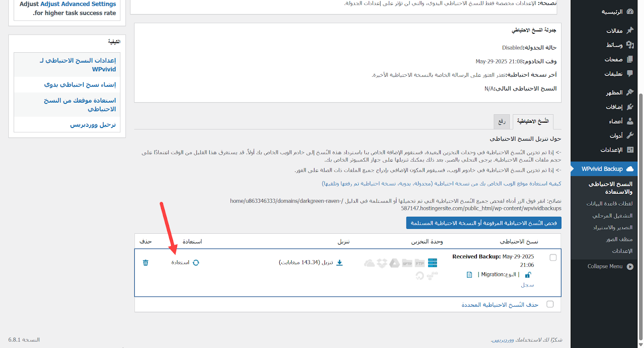This screenshot has height=348, width=644.
Task: Click the trash icon to delete backup
Action: pos(146,263)
